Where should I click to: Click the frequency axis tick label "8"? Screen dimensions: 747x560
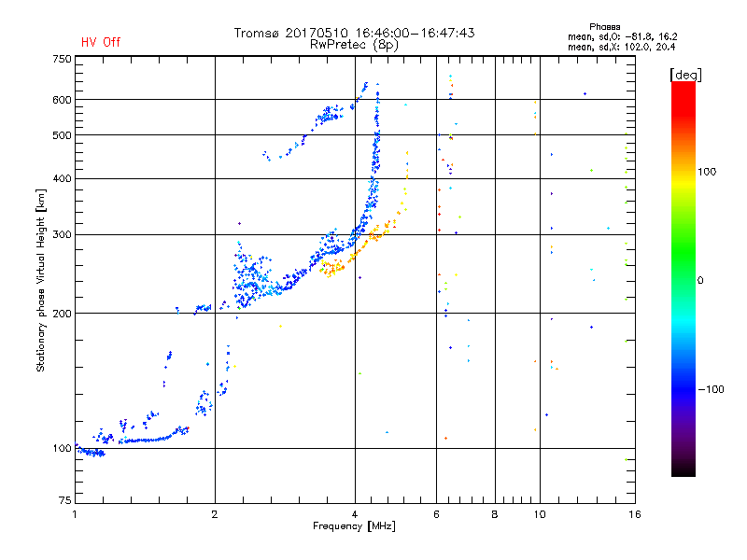tap(495, 514)
